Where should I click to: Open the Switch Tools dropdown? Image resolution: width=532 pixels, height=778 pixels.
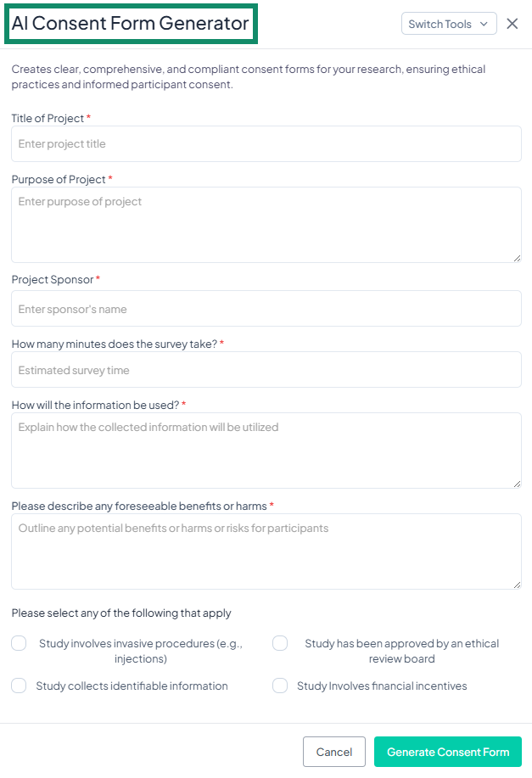pos(448,24)
